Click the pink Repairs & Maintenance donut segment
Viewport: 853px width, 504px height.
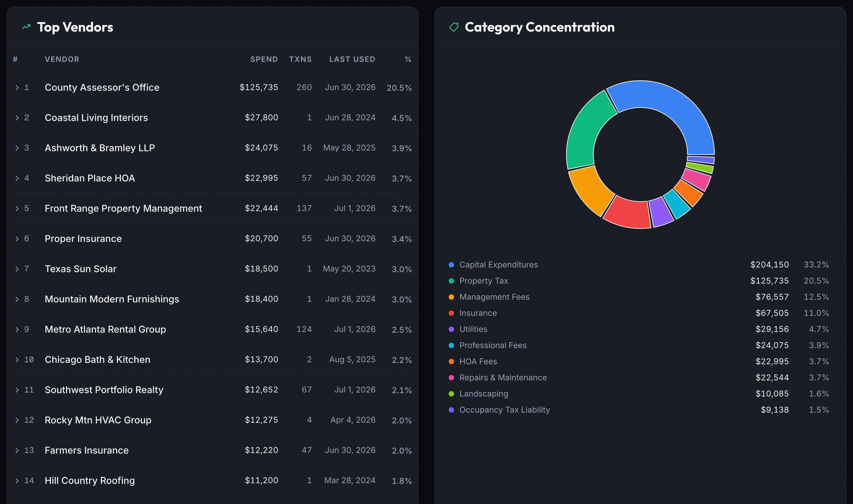[697, 180]
